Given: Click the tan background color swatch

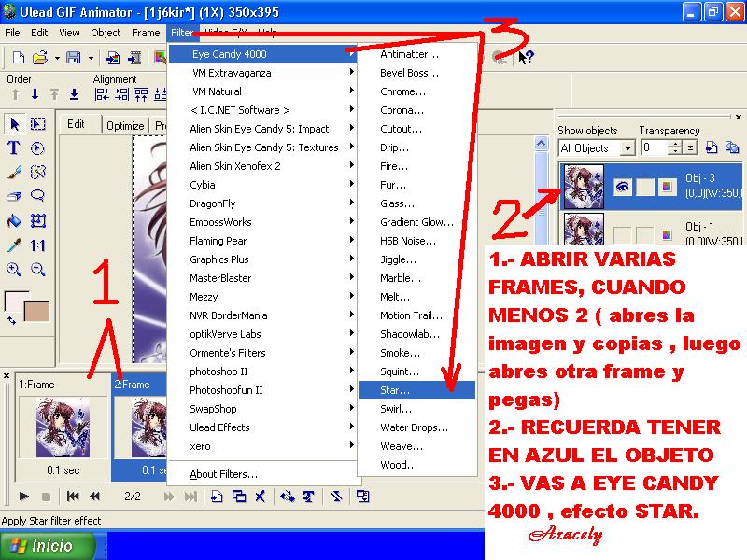Looking at the screenshot, I should 36,312.
